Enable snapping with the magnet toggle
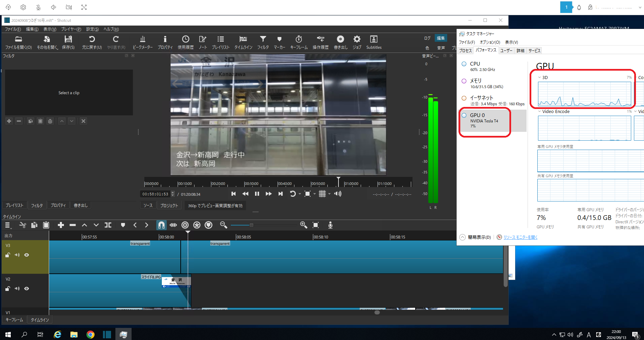 click(x=162, y=225)
